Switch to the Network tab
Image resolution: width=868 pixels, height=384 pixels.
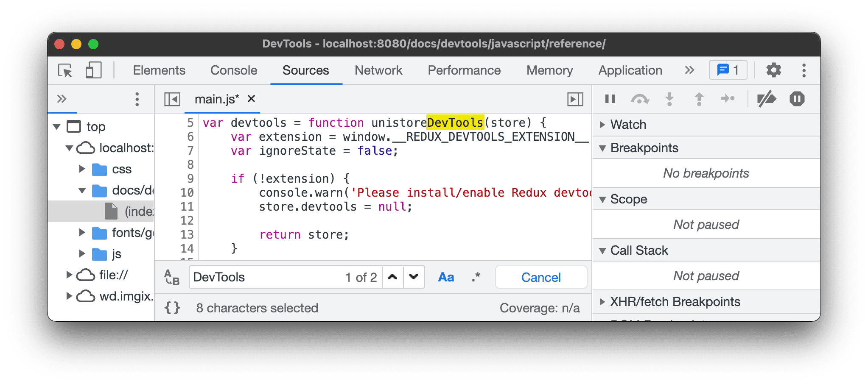coord(378,70)
